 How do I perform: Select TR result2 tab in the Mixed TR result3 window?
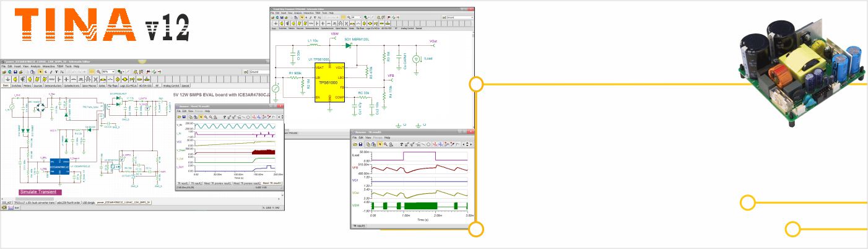pyautogui.click(x=196, y=183)
